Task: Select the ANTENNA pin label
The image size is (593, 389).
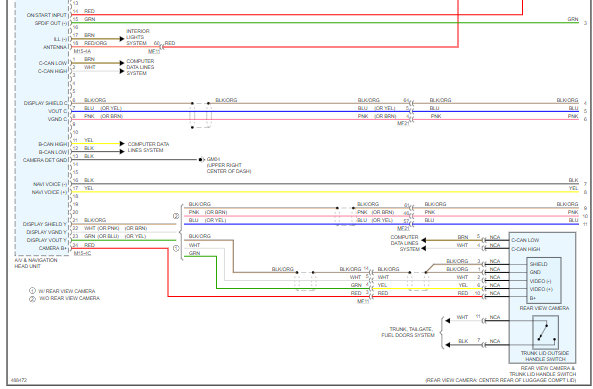Action: point(55,47)
